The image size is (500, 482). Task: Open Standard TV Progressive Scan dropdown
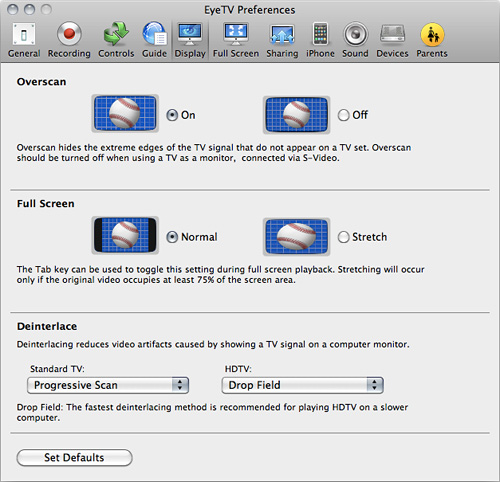click(x=108, y=385)
